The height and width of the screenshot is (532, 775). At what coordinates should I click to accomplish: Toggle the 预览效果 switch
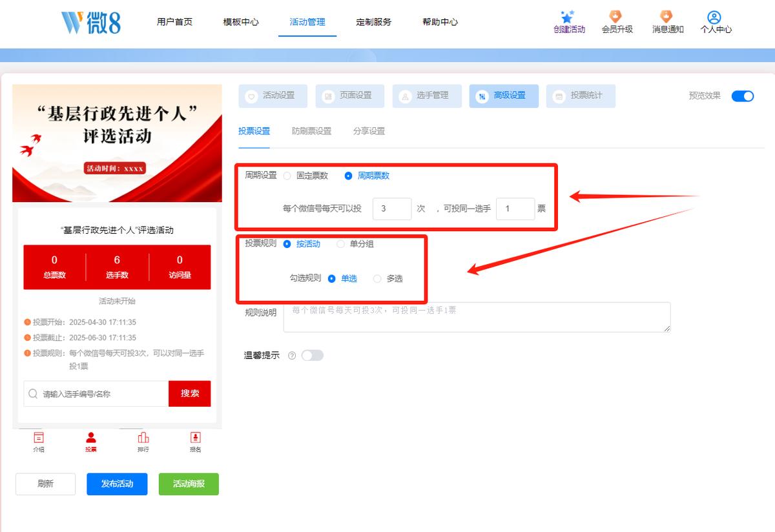743,96
